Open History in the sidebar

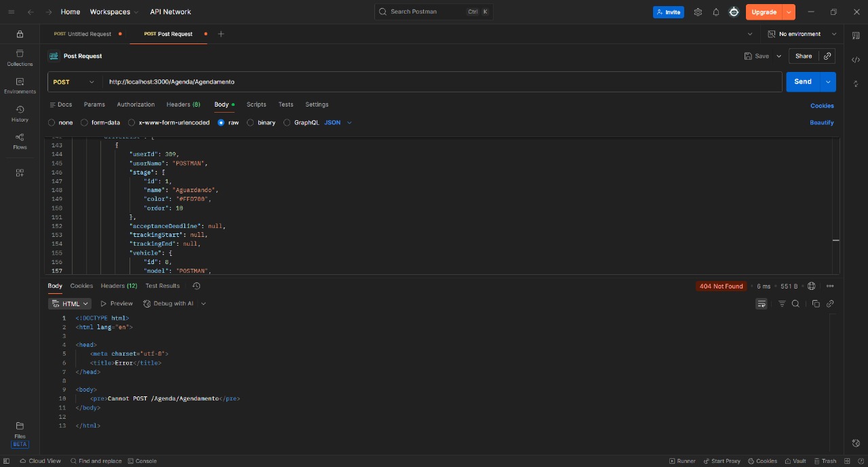20,113
